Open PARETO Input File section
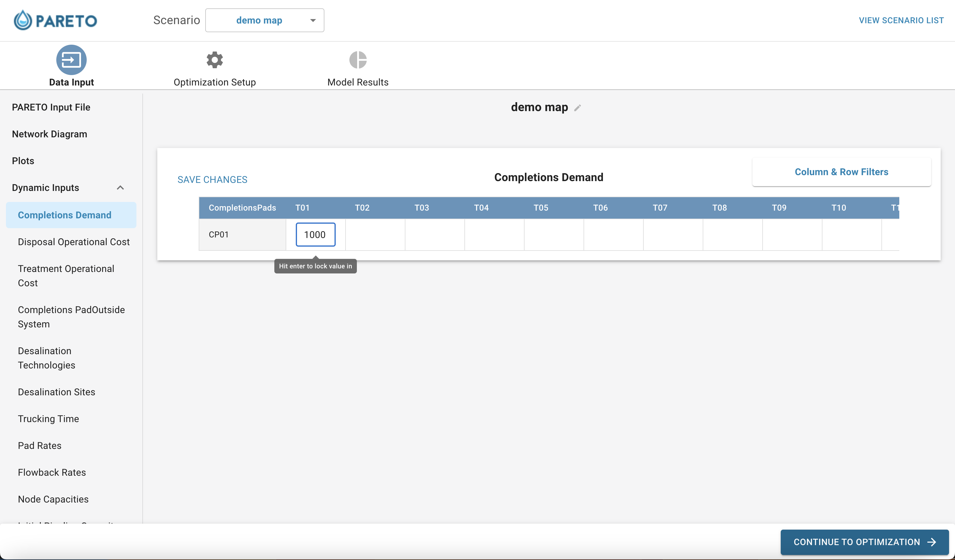The image size is (955, 560). tap(51, 107)
